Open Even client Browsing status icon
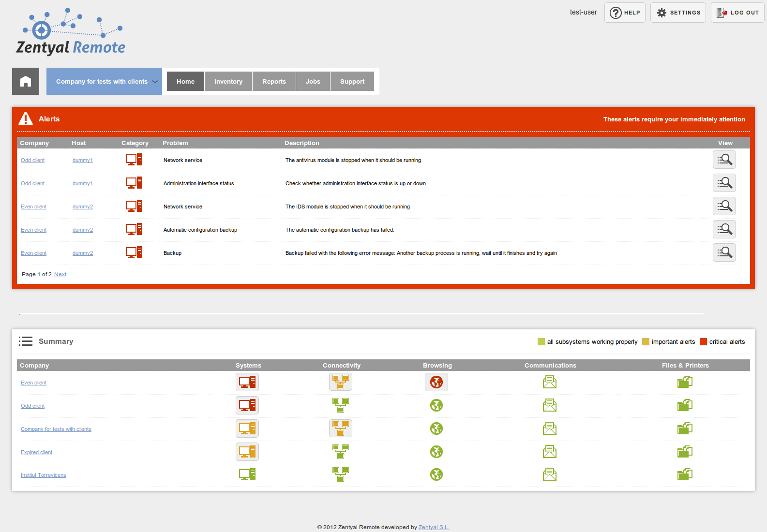767x532 pixels. (x=436, y=382)
